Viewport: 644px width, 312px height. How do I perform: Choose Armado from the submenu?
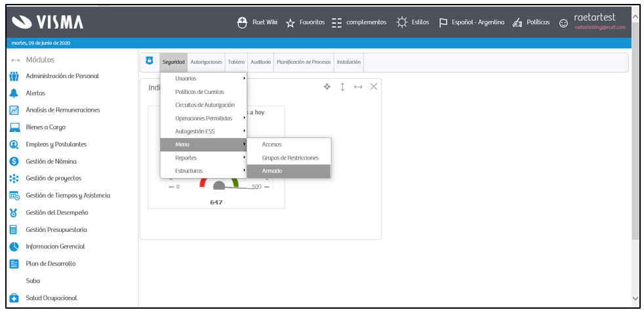(x=289, y=171)
